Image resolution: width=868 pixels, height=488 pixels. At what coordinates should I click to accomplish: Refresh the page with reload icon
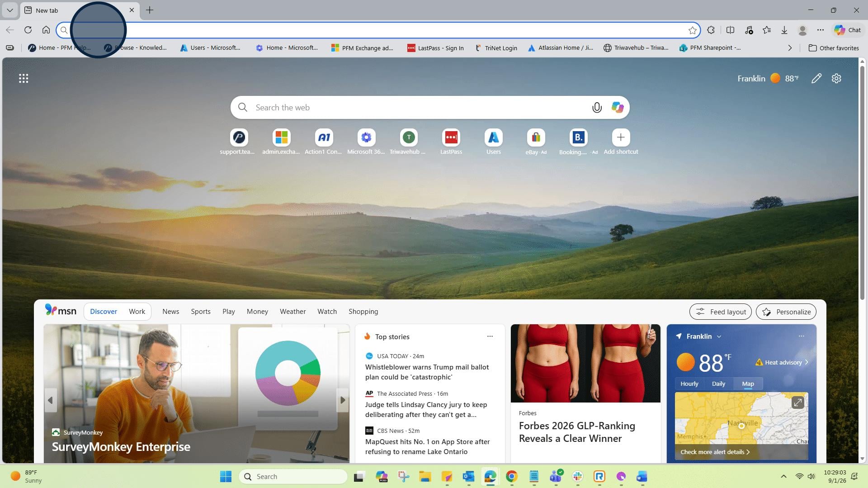click(28, 30)
